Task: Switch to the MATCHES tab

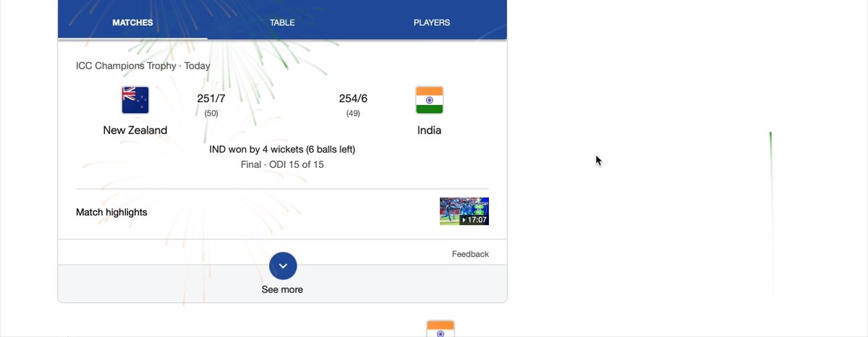Action: click(132, 22)
